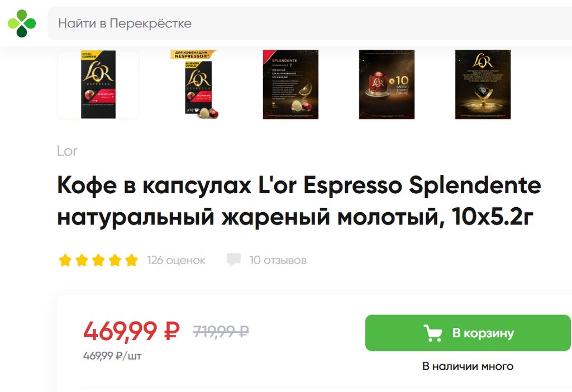This screenshot has width=572, height=392.
Task: Focus the 'Найти в Перекрёстке' search field
Action: point(309,23)
